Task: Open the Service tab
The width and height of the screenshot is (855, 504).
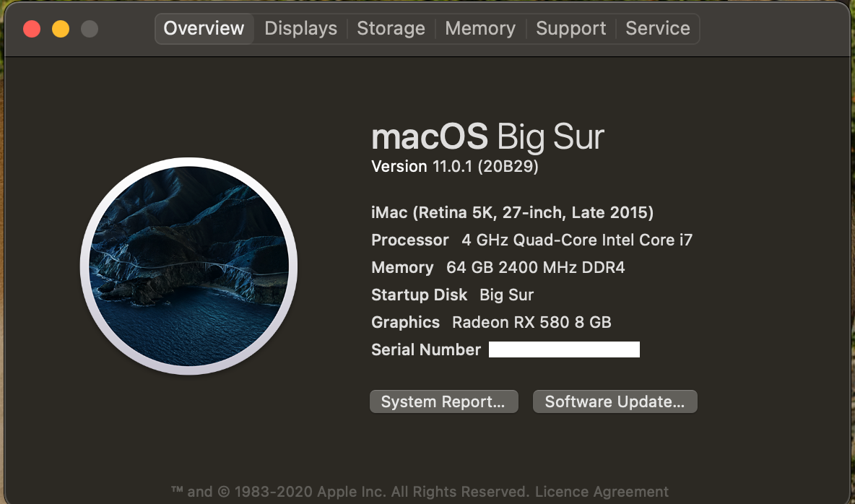Action: tap(657, 29)
